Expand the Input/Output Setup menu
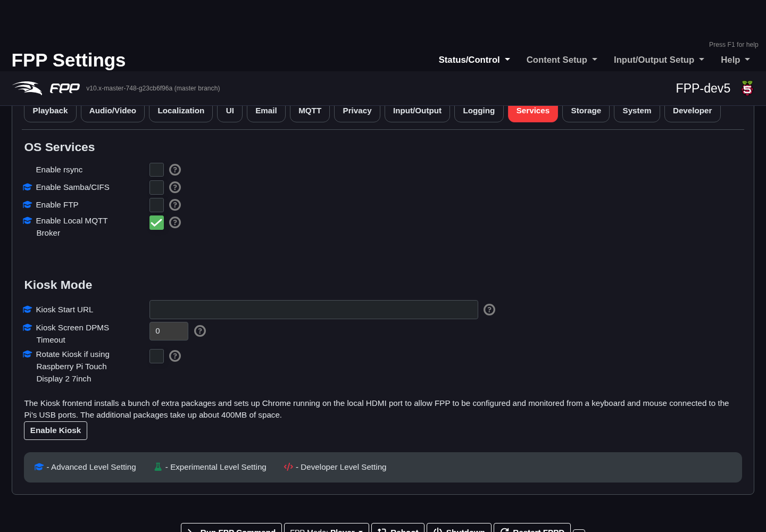766x532 pixels. click(659, 60)
